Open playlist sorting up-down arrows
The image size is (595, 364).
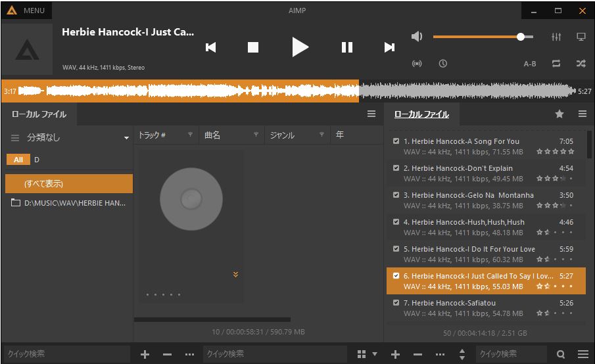(x=462, y=354)
